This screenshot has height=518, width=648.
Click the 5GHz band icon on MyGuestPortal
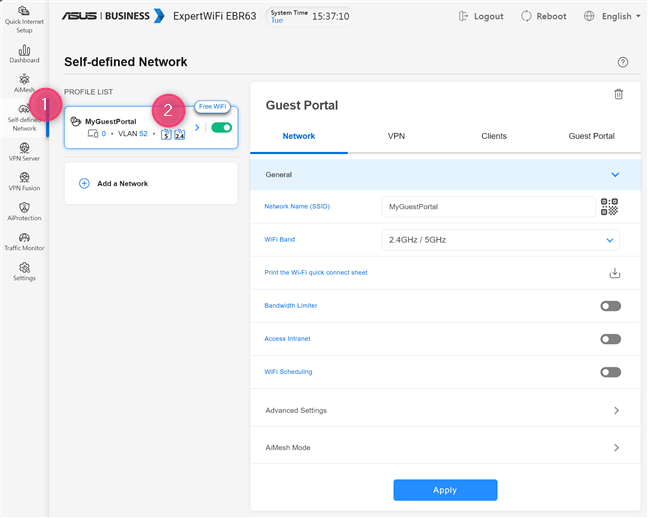tap(166, 134)
